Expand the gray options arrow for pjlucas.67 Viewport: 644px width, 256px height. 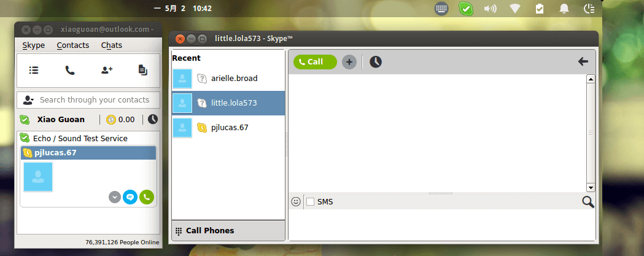(115, 197)
